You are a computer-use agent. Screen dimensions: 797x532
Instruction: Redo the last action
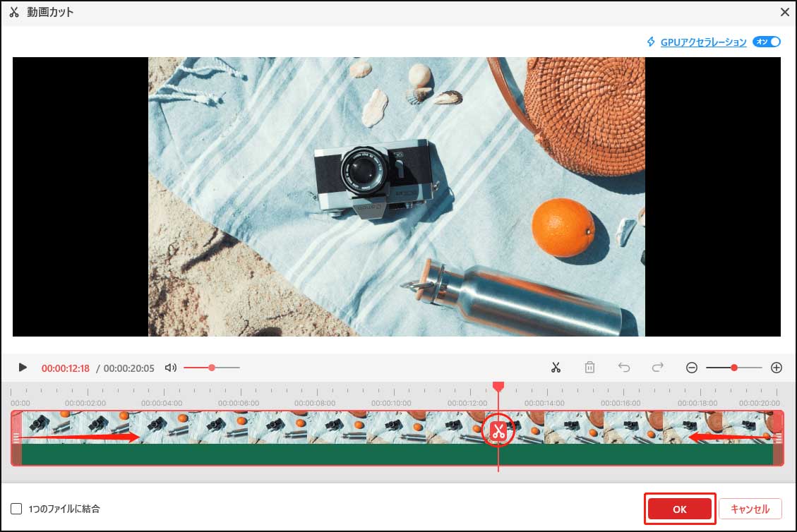658,368
